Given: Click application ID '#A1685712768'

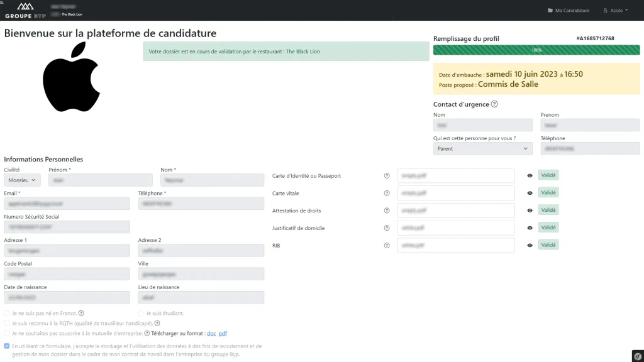Looking at the screenshot, I should (595, 38).
